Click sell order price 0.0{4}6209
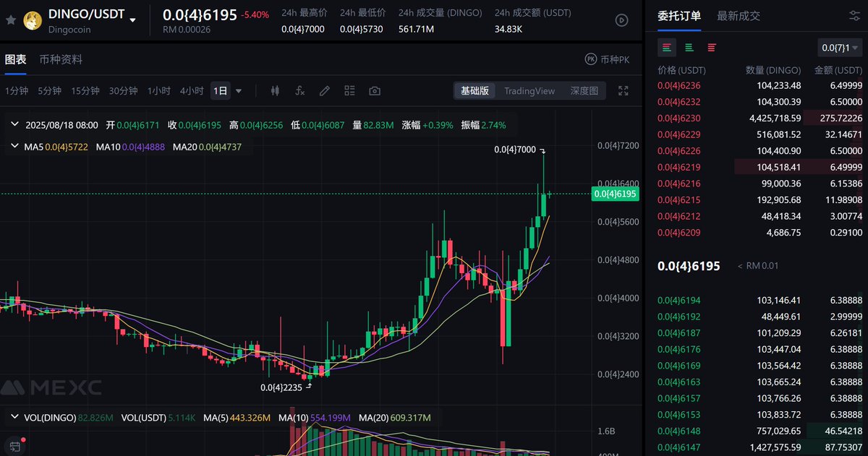 (x=678, y=233)
